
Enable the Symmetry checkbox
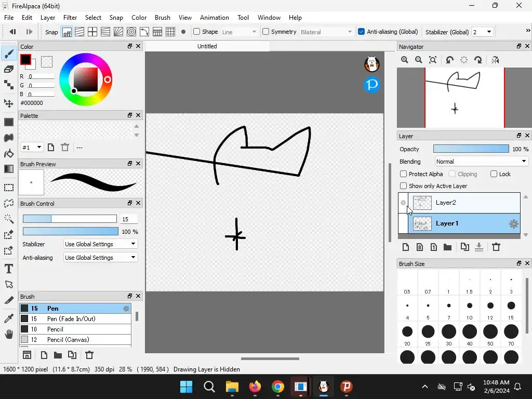click(265, 32)
